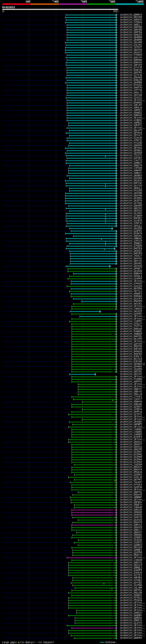Select hit label UniRef100_Q8LAT5
This screenshot has width=146, height=644.
131,130
